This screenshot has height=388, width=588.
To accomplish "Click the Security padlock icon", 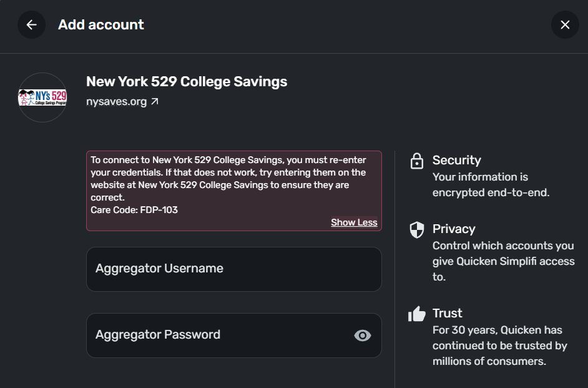I will pyautogui.click(x=416, y=161).
